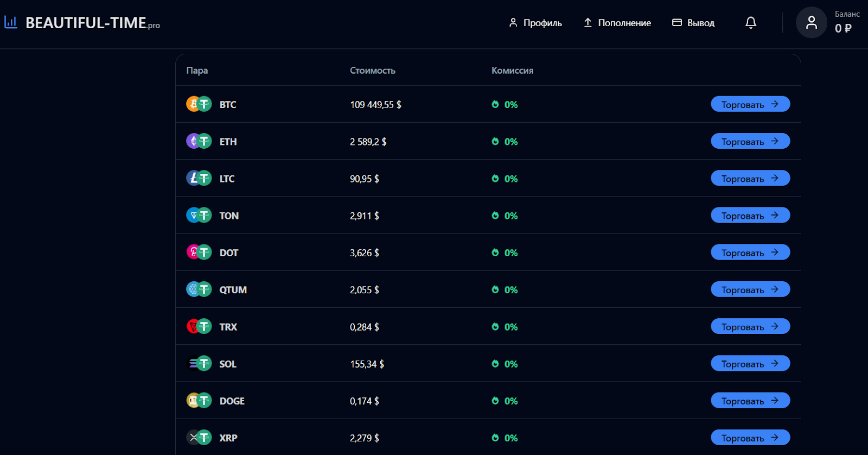This screenshot has height=455, width=868.
Task: Click the LTC/USDT pair coin icon
Action: (x=199, y=178)
